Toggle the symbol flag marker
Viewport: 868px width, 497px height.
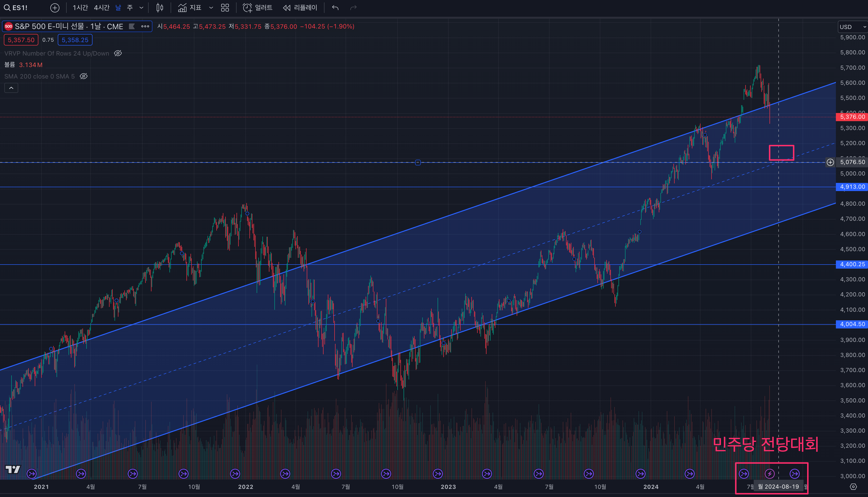(132, 26)
